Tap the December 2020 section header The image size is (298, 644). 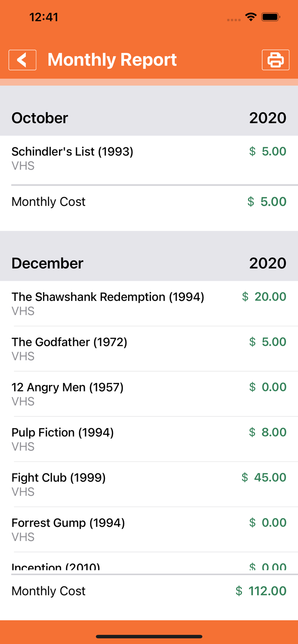point(149,263)
